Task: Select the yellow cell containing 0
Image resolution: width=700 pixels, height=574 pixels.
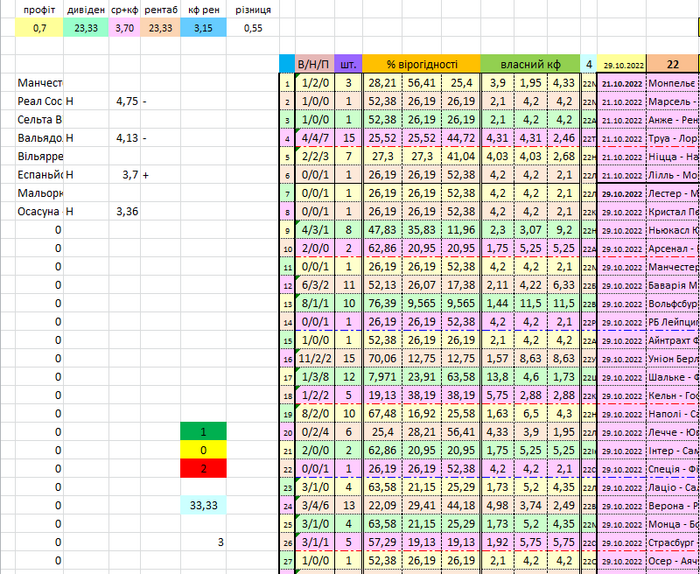Action: [204, 450]
